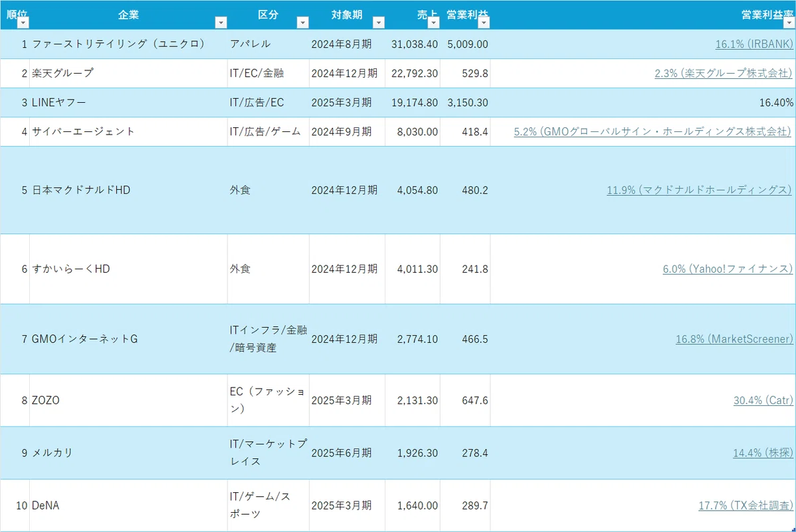
Task: Select the 楽天グループ cell
Action: (x=129, y=74)
